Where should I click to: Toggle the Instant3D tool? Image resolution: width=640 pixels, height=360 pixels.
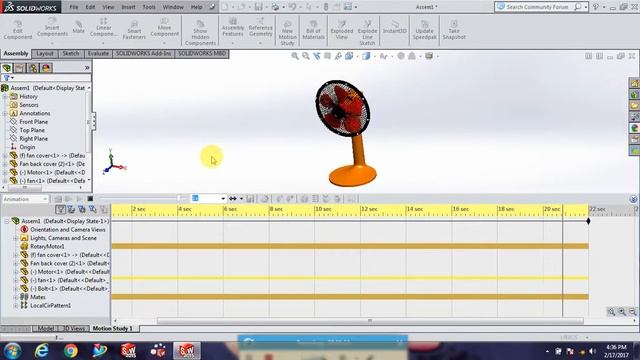(x=395, y=27)
